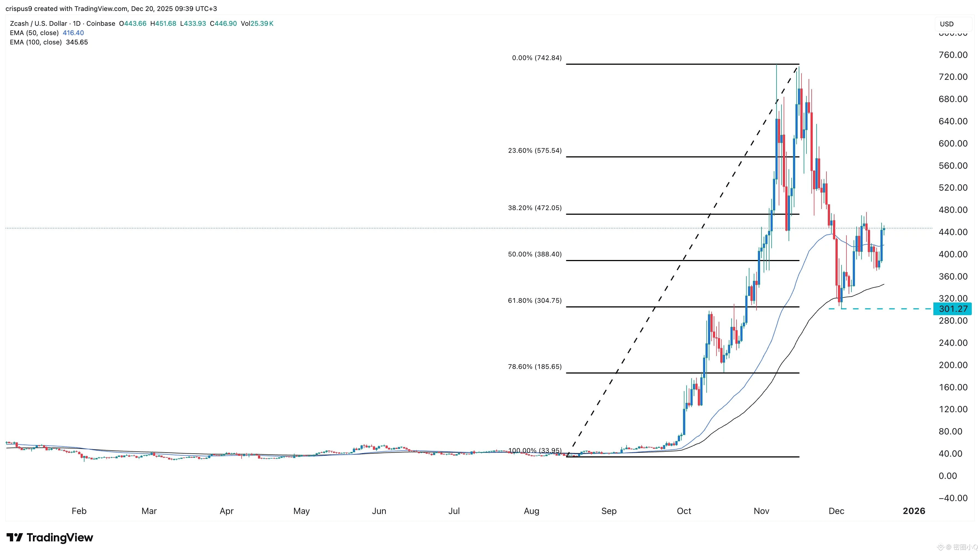Select the EMA (100, close) legend

click(x=36, y=42)
